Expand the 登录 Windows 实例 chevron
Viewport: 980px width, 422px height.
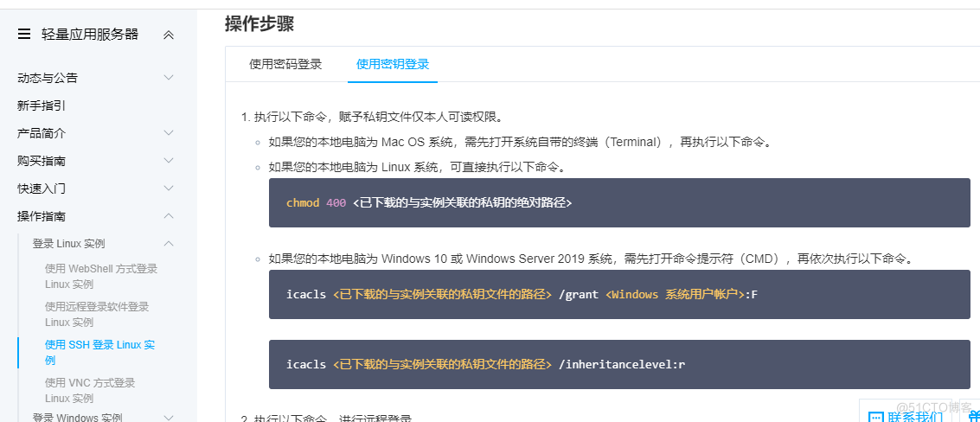pos(168,418)
